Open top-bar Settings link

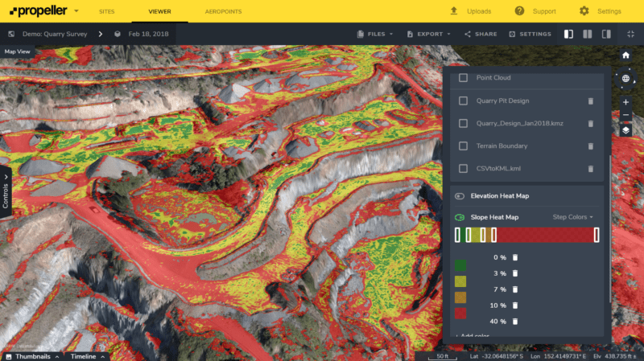[x=609, y=11]
